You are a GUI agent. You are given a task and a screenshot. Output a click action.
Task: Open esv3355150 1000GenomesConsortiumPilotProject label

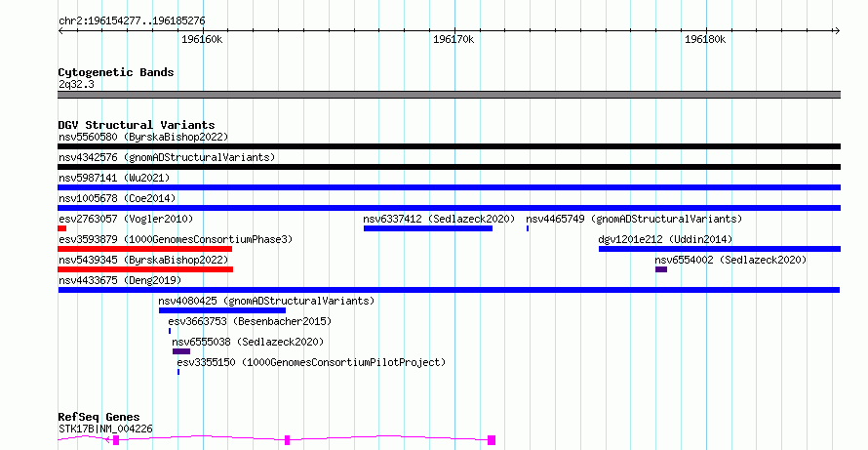pyautogui.click(x=311, y=362)
